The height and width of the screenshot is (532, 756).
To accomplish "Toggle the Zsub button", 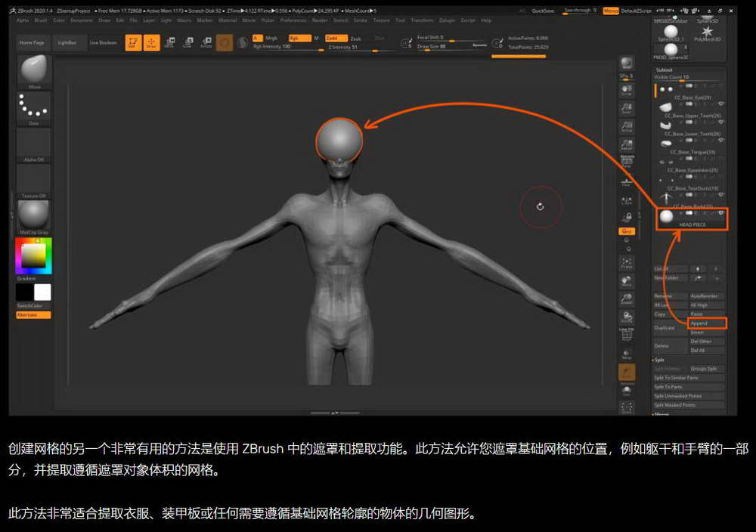I will (x=356, y=38).
